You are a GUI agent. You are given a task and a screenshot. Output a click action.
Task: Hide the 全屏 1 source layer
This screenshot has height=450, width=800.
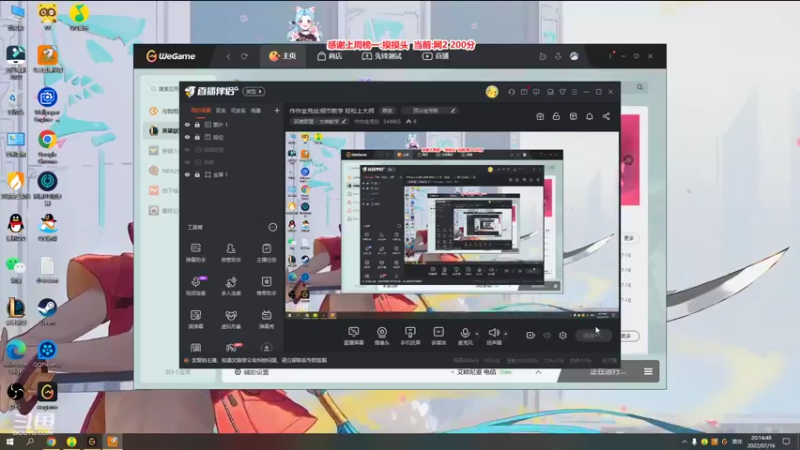point(187,174)
